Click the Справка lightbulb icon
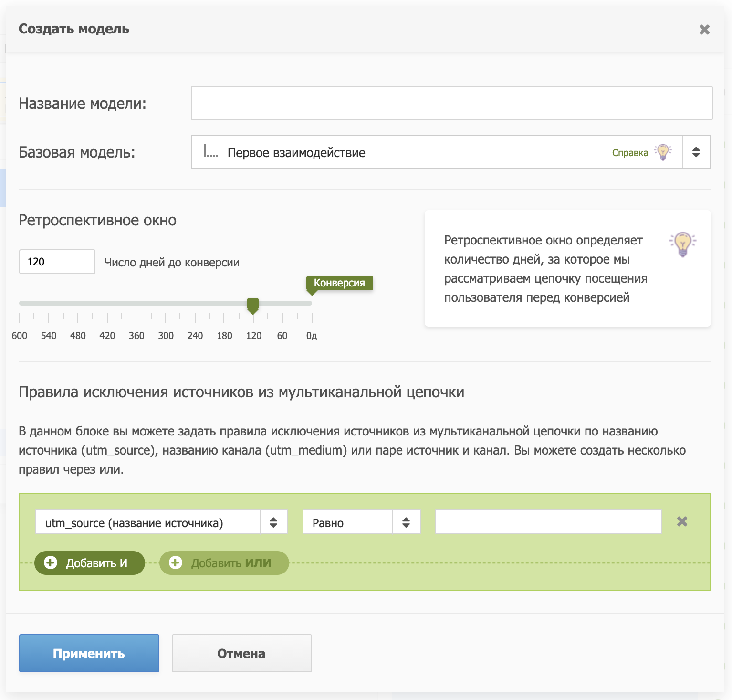This screenshot has height=700, width=732. [663, 152]
